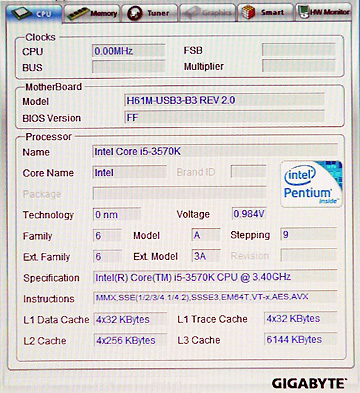Click the memory stick icon
Image resolution: width=360 pixels, height=393 pixels.
(77, 14)
